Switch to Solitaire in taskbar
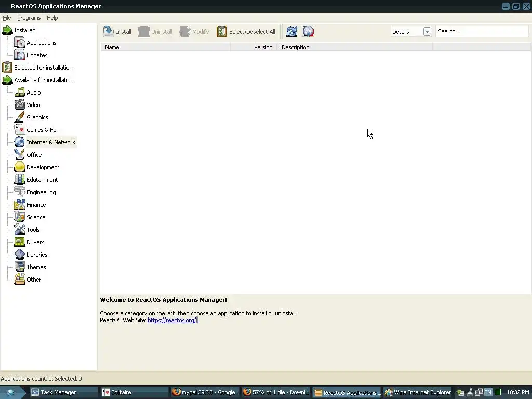 135,392
